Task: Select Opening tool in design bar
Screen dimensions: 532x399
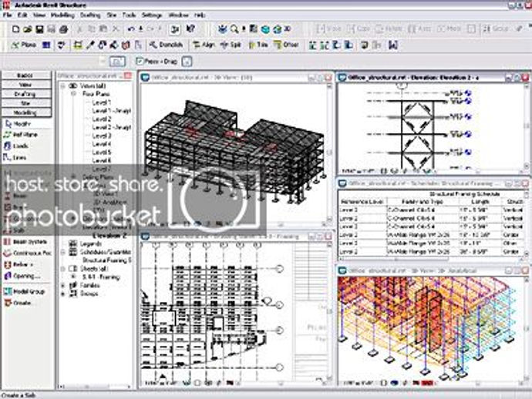Action: [22, 277]
